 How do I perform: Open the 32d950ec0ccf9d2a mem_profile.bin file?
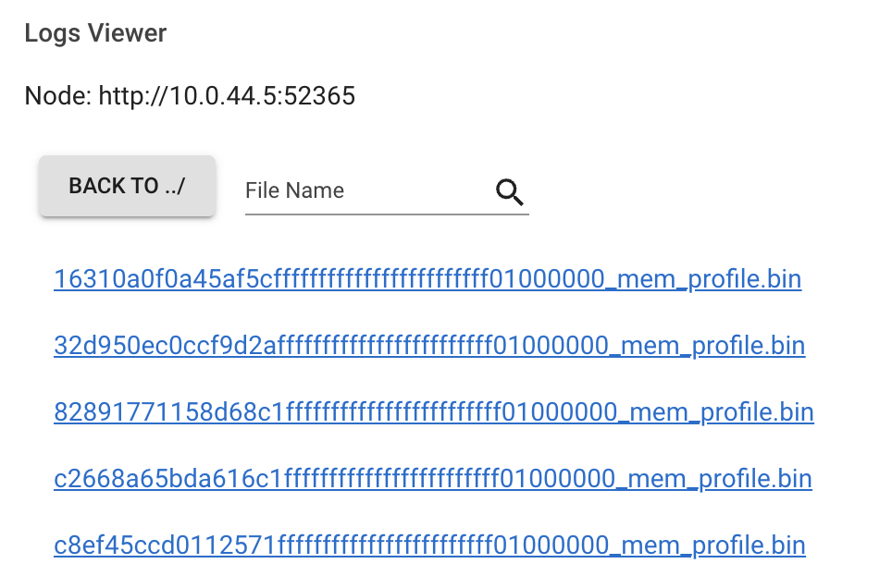(x=429, y=345)
